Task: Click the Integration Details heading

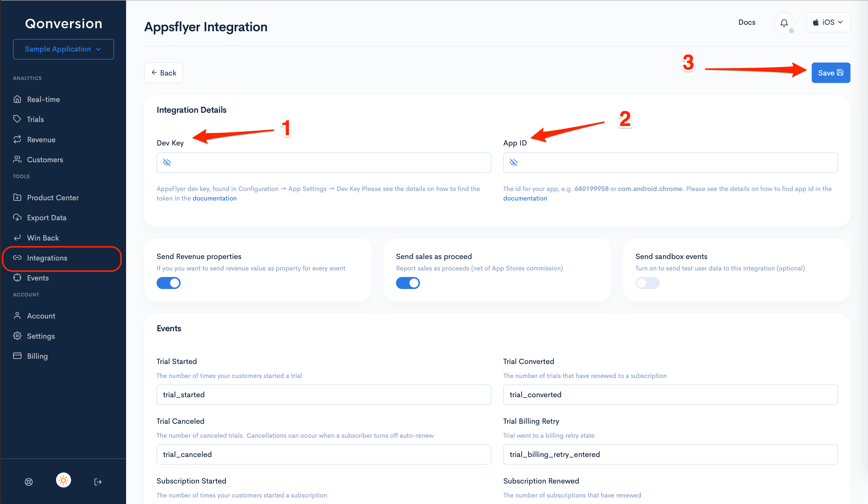Action: tap(192, 110)
